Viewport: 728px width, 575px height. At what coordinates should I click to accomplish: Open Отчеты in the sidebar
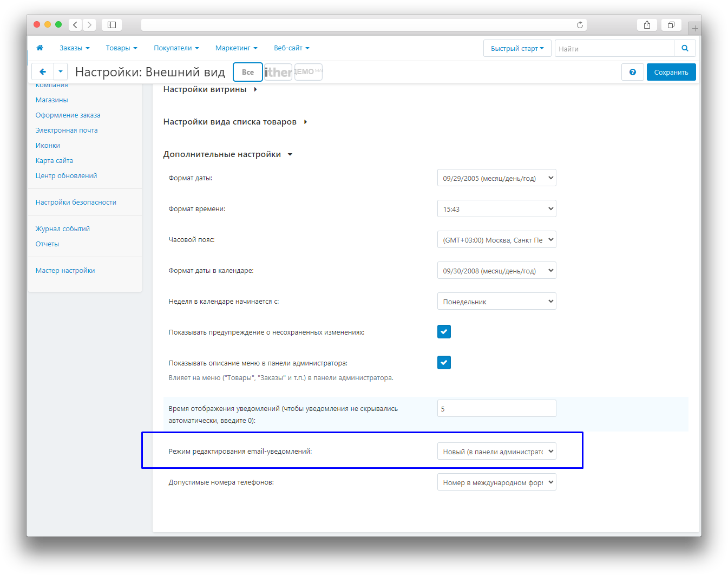pyautogui.click(x=48, y=244)
